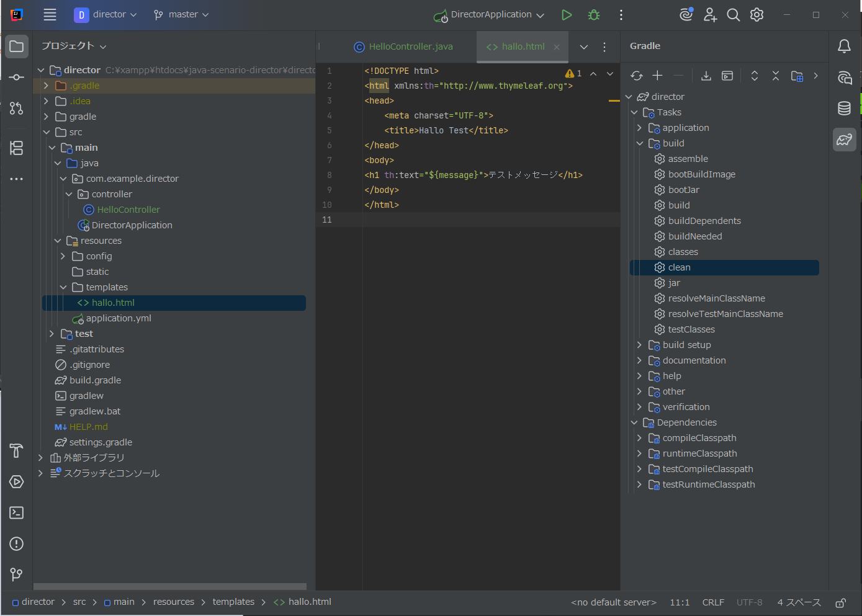Open the 4 スペース indent settings

(x=799, y=603)
